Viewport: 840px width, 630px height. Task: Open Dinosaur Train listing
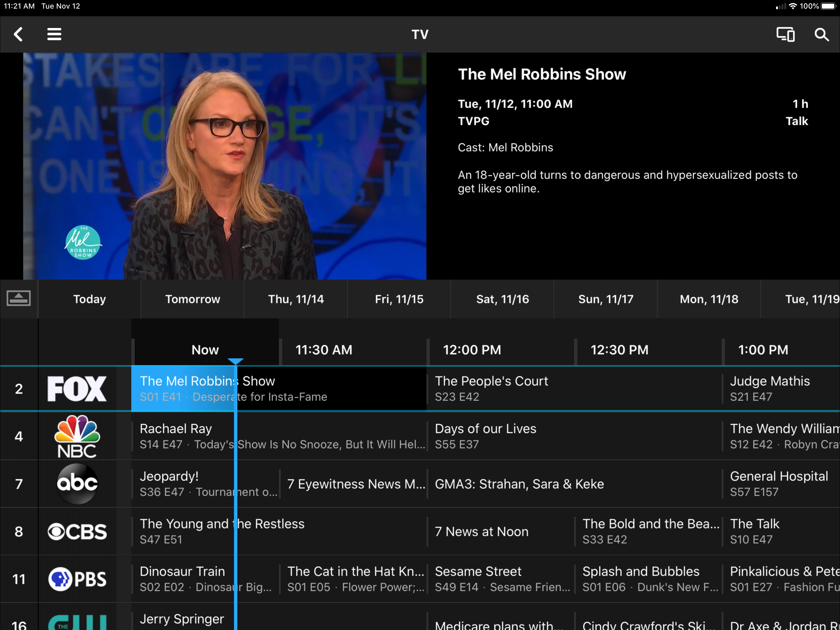tap(205, 579)
